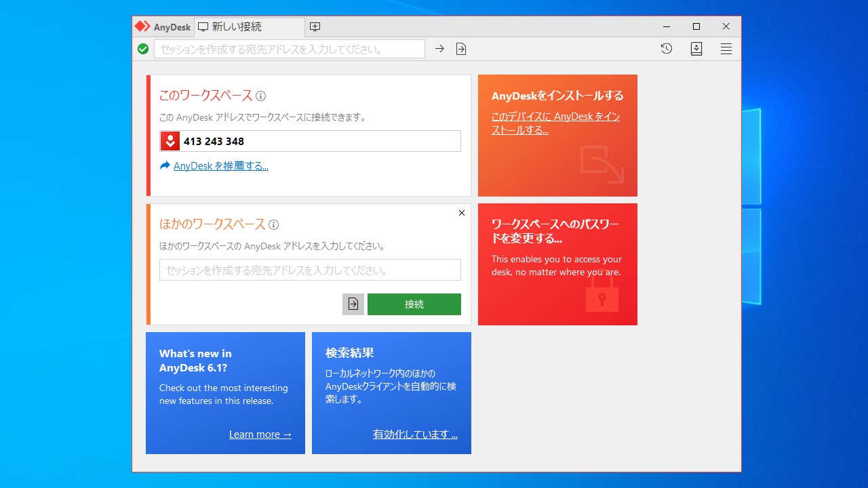This screenshot has width=868, height=488.
Task: Open the session history clock icon
Action: pyautogui.click(x=667, y=49)
